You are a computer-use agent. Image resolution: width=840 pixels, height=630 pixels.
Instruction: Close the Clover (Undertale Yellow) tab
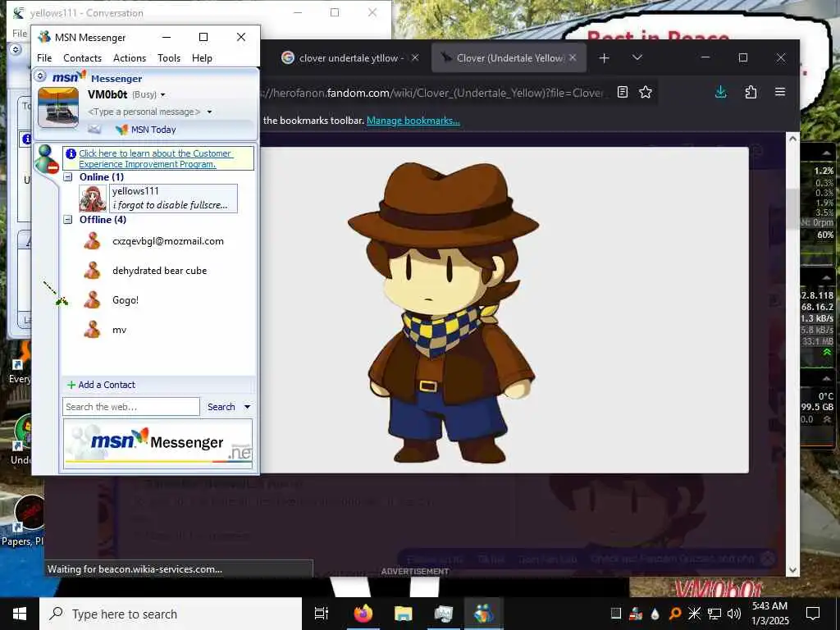(573, 57)
